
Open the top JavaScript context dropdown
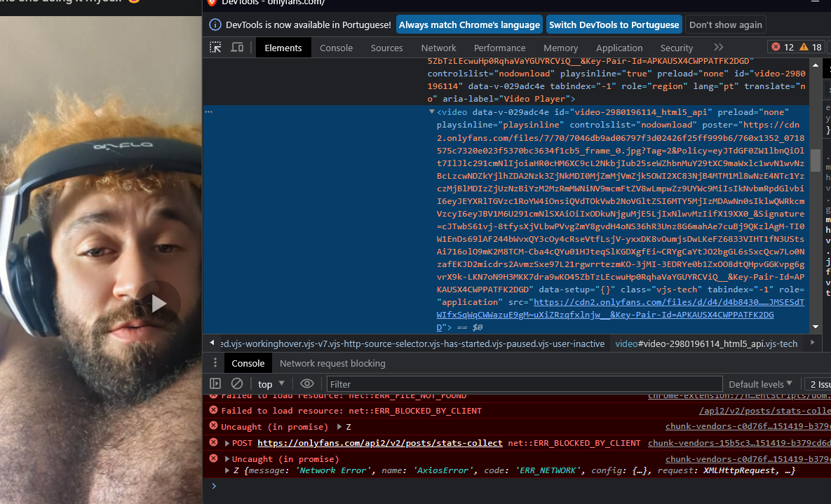[271, 384]
